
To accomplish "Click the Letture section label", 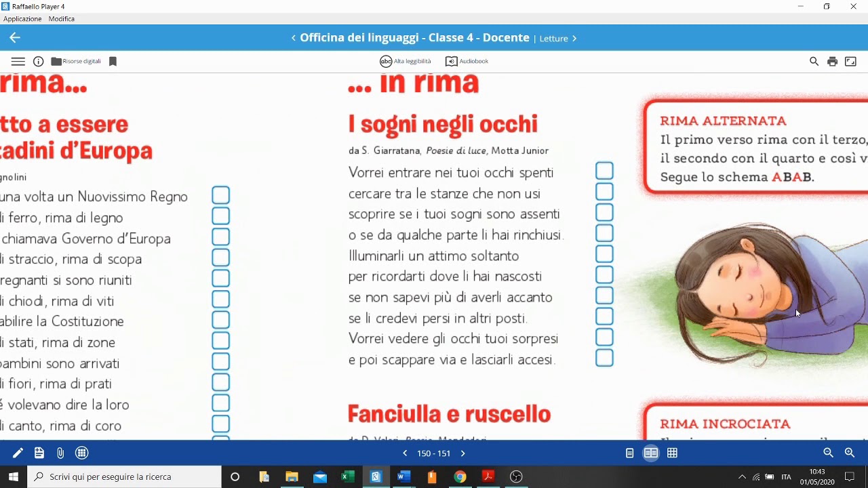I will click(553, 39).
